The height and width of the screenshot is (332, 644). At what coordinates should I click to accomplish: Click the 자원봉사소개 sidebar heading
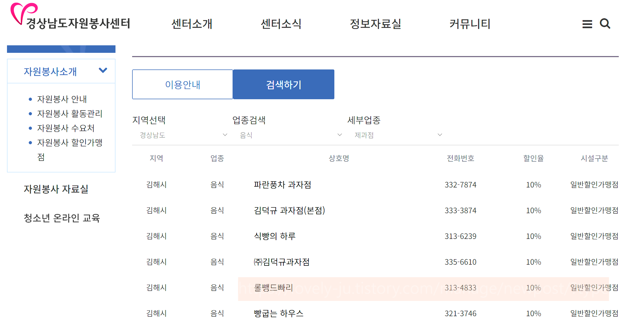click(50, 72)
